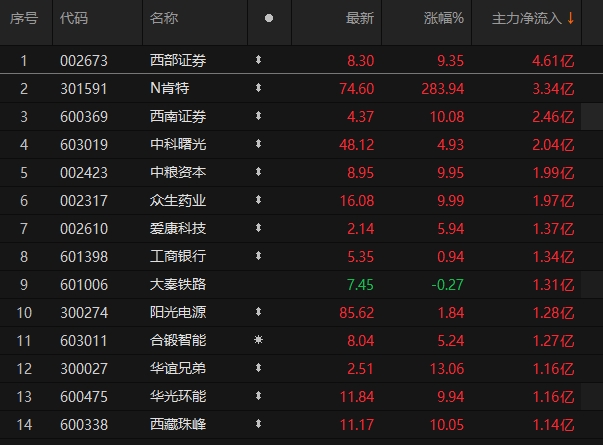The image size is (603, 445).
Task: Click the 序号 column header
Action: [23, 18]
